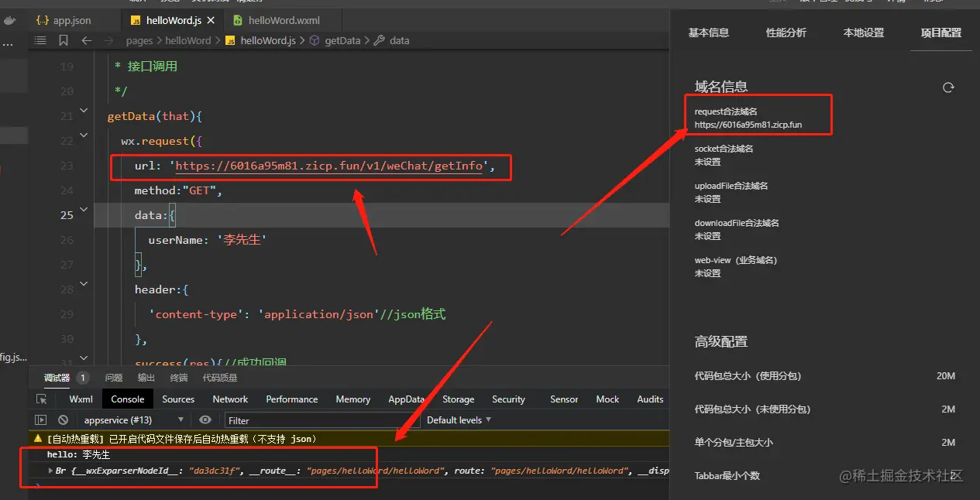The width and height of the screenshot is (980, 500).
Task: Clear the console with the ban icon
Action: pos(64,420)
